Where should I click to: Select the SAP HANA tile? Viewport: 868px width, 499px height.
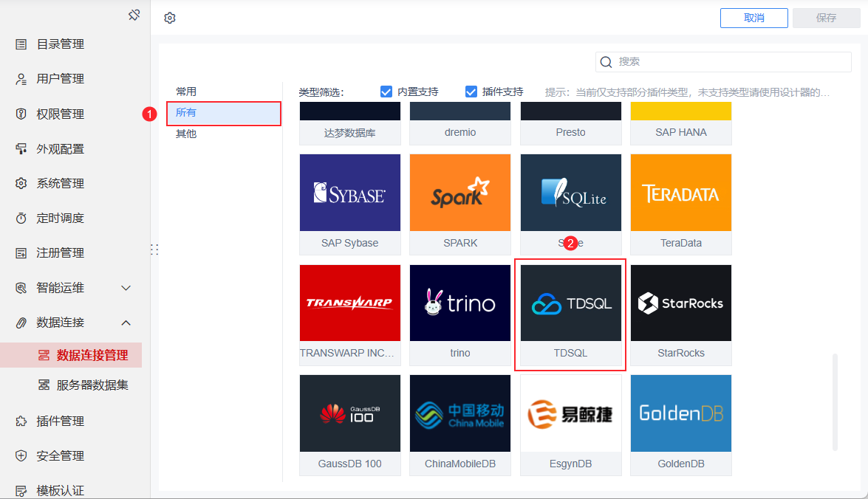(681, 123)
